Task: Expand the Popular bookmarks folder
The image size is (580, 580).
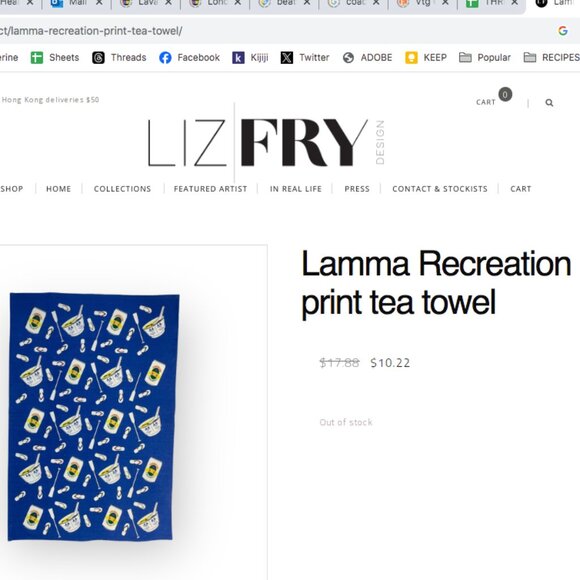Action: [485, 58]
